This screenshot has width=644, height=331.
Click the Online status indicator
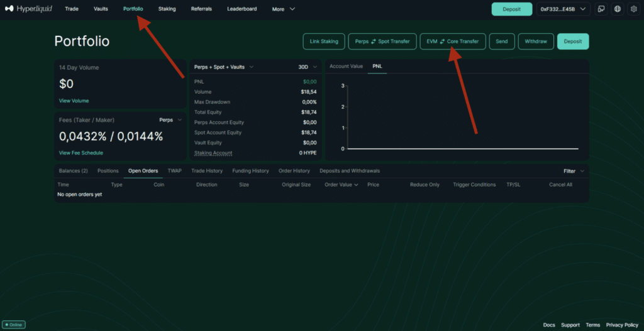(x=14, y=325)
